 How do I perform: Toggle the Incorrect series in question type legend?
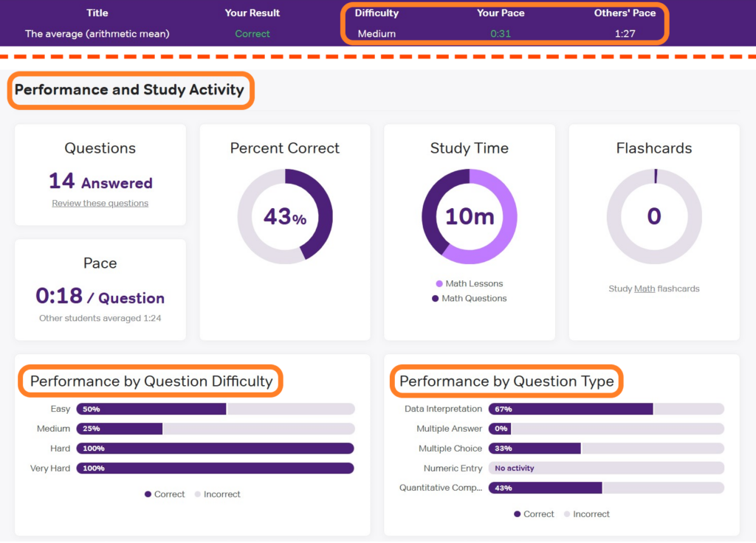[x=566, y=514]
